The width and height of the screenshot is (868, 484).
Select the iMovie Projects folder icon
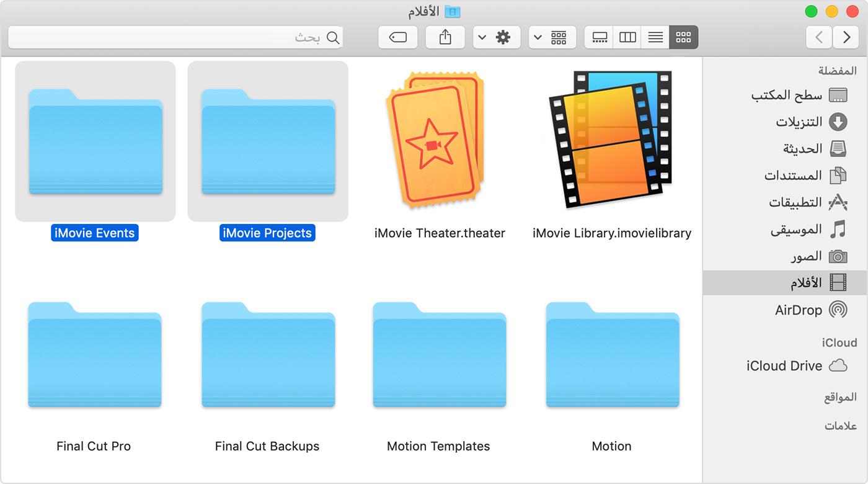pos(268,141)
